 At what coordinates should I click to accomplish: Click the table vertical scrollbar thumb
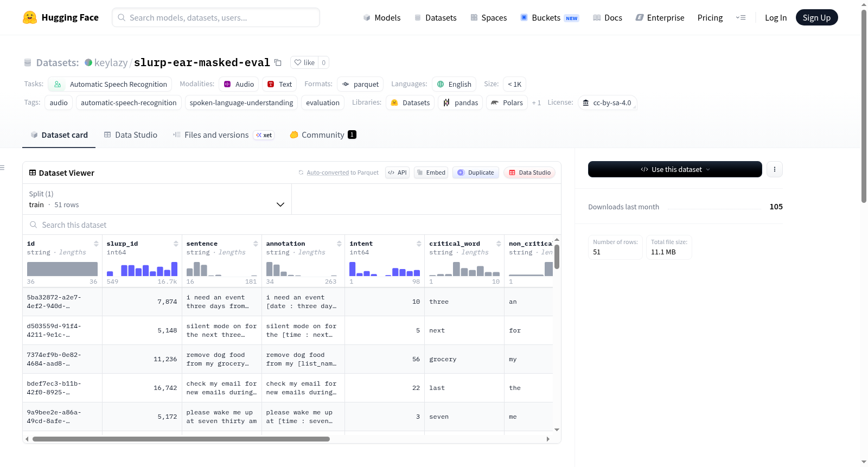[557, 256]
